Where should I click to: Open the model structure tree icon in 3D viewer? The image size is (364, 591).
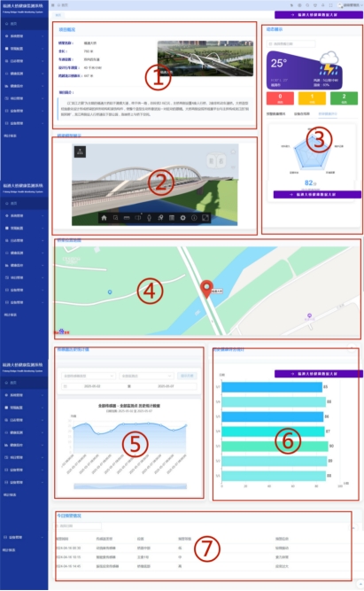pos(80,152)
